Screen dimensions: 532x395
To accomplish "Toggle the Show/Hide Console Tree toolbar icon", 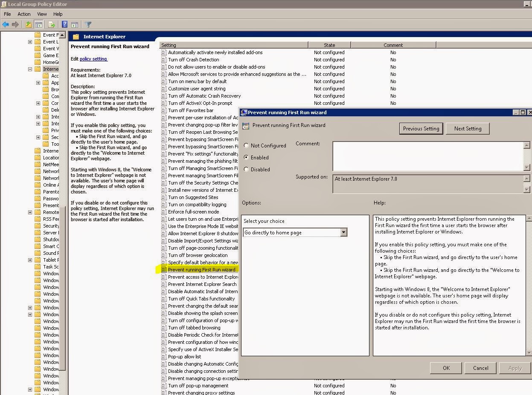I will [x=38, y=25].
